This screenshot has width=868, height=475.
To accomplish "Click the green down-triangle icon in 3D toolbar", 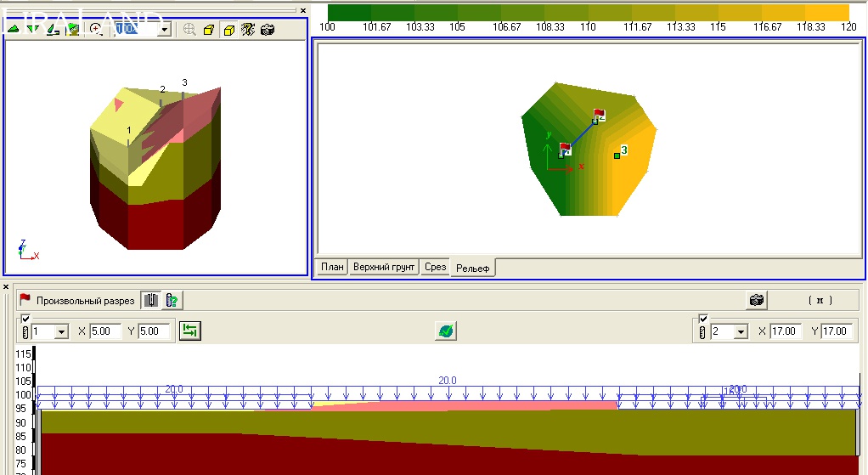I will tap(33, 29).
